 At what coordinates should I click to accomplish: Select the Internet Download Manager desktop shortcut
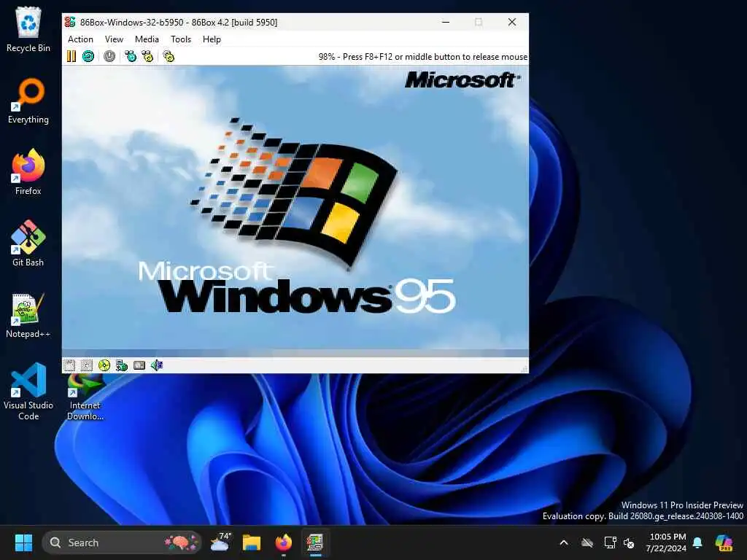[x=85, y=397]
